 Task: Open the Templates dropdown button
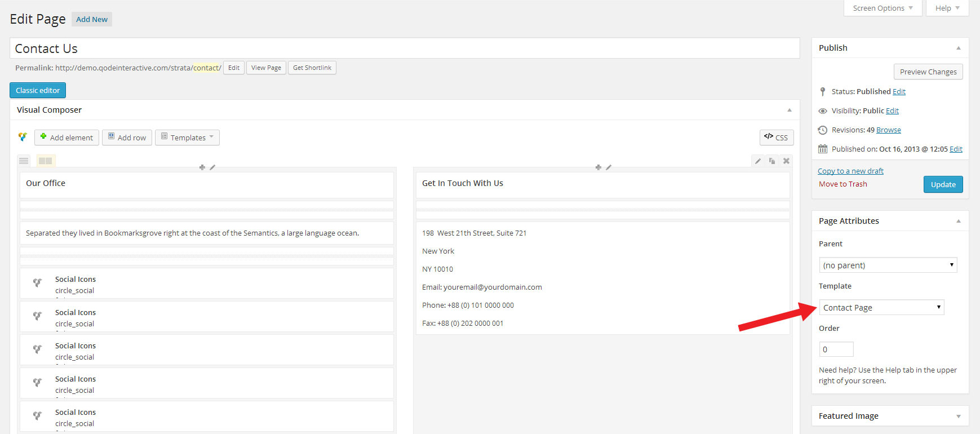pyautogui.click(x=187, y=138)
